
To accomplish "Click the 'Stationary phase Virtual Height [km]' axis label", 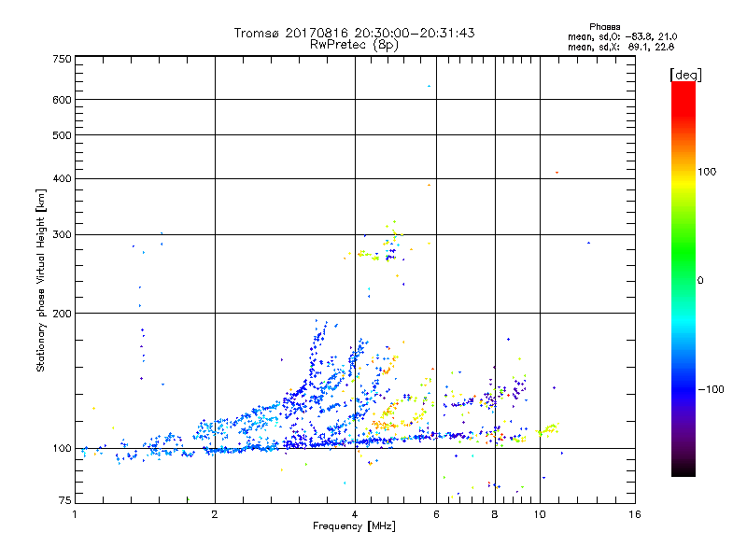I will coord(41,280).
